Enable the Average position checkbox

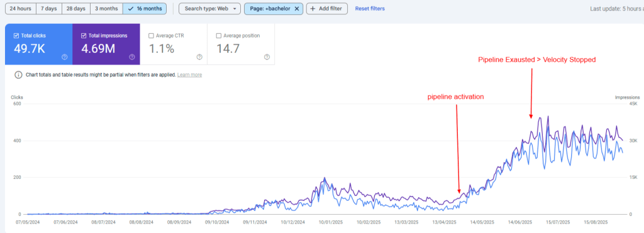click(x=218, y=36)
